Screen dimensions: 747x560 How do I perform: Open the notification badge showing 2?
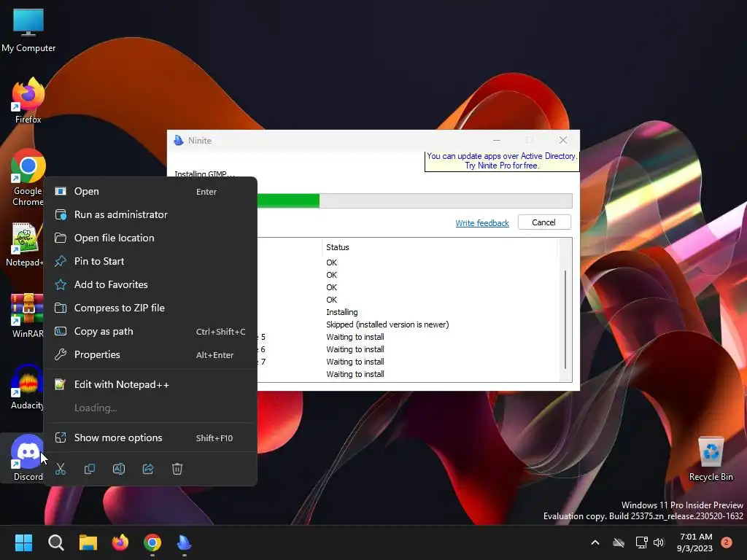point(727,542)
